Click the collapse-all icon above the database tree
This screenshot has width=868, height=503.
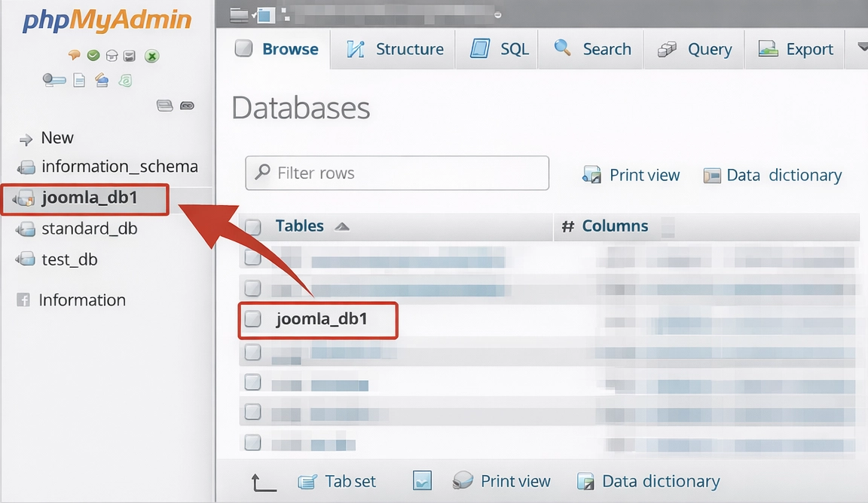(164, 106)
